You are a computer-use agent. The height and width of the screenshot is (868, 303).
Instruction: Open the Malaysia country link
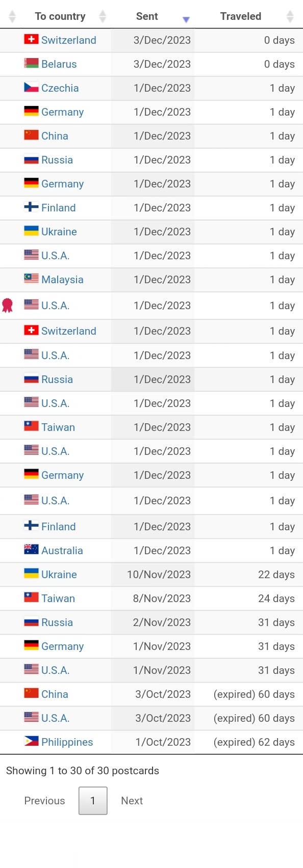click(62, 280)
